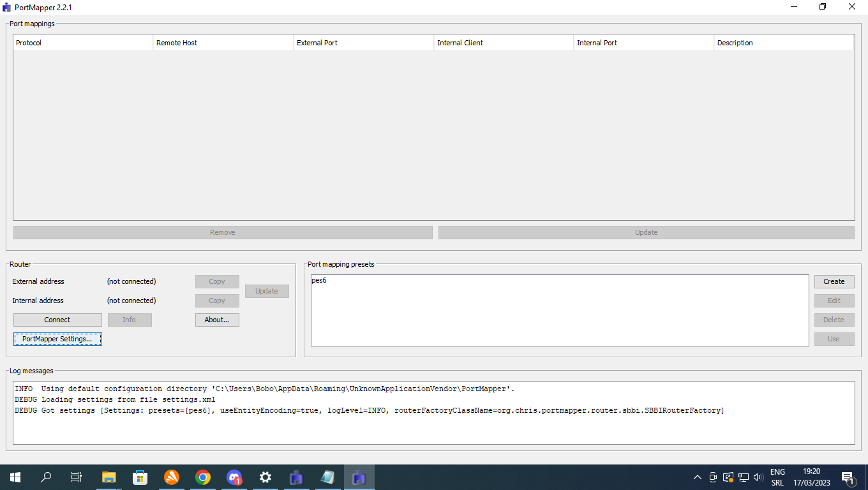Click the 'Internal address' label
The image size is (868, 490).
click(38, 301)
